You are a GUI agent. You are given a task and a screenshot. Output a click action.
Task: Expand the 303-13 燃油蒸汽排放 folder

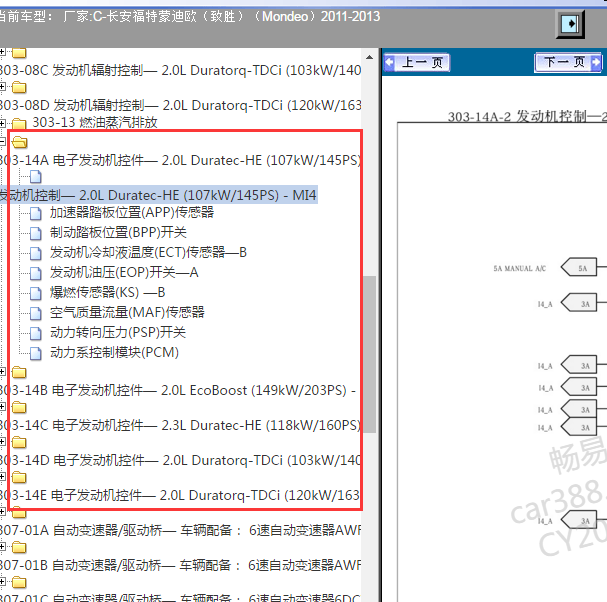point(2,123)
